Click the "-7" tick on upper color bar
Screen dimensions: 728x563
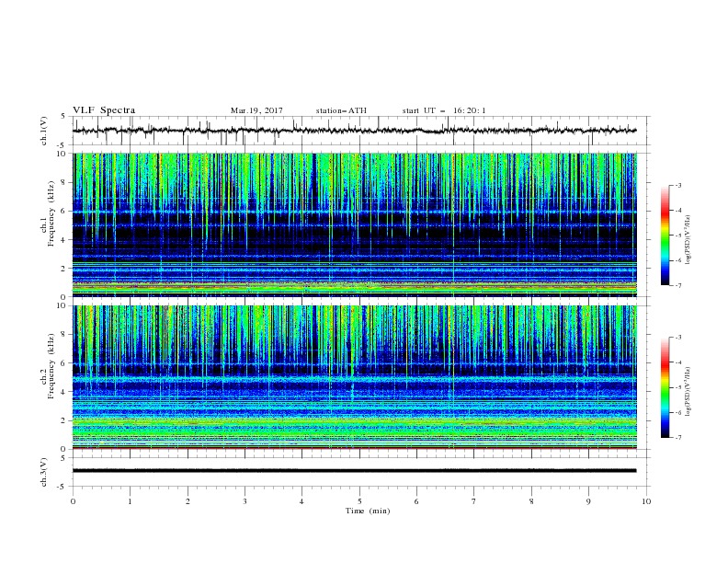click(678, 285)
